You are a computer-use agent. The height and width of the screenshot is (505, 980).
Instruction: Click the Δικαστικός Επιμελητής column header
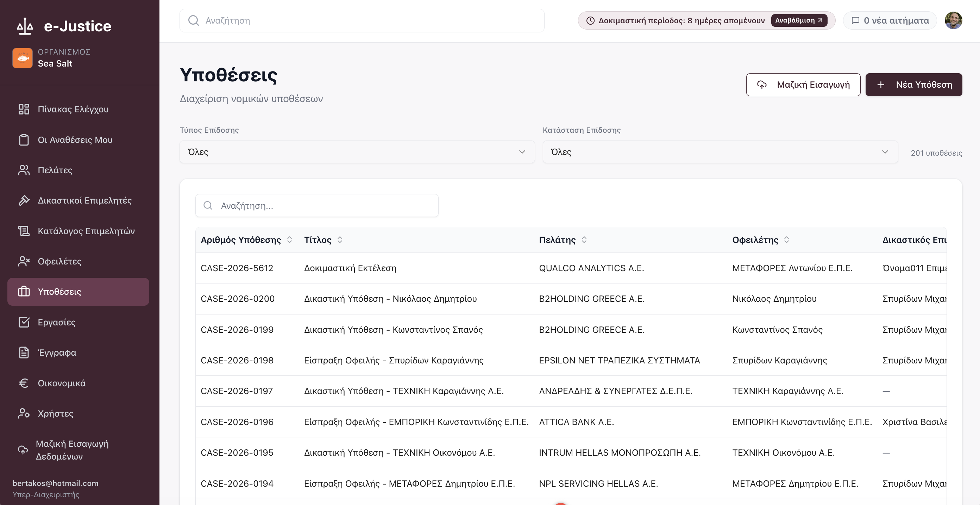tap(914, 240)
